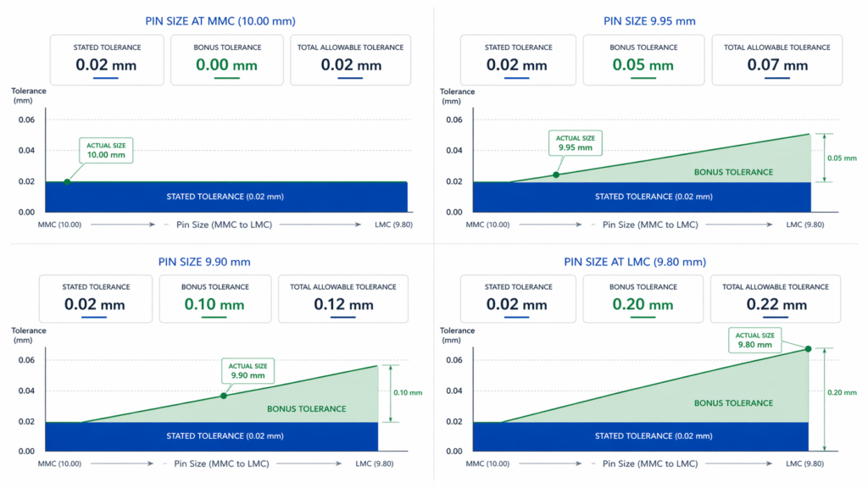The image size is (868, 488).
Task: Select the green data point on the MMC chart
Action: 66,181
